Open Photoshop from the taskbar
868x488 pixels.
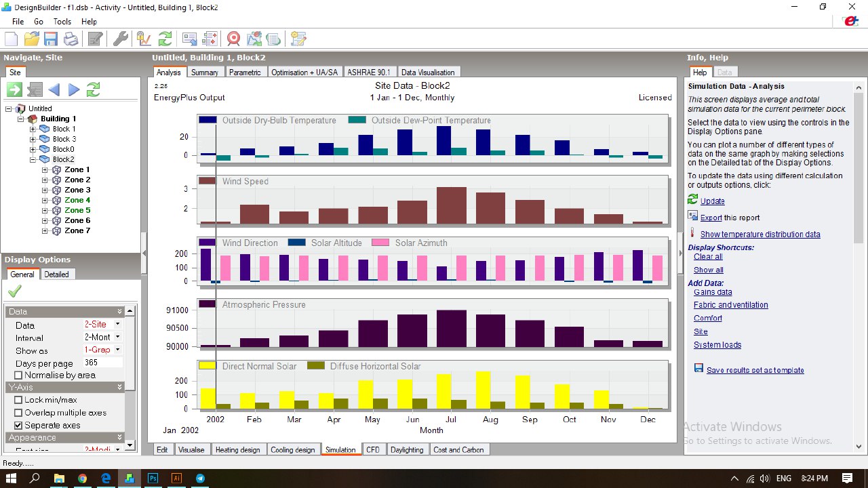click(x=153, y=478)
